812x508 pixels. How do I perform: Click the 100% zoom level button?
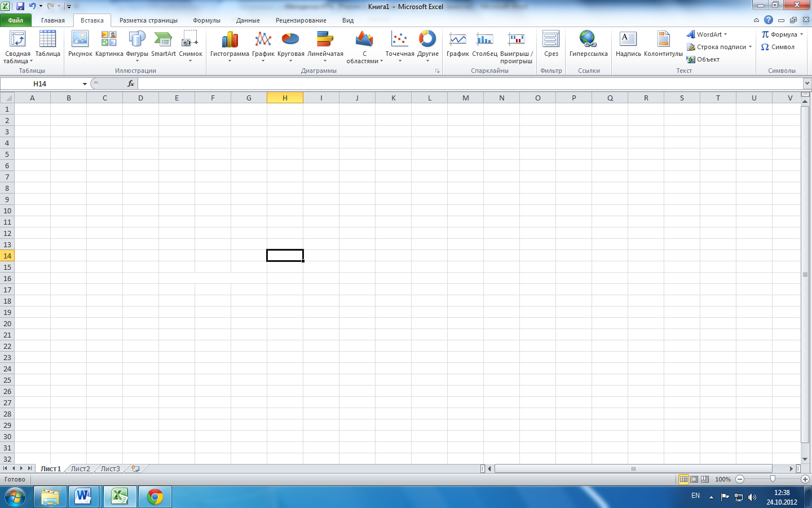tap(723, 479)
